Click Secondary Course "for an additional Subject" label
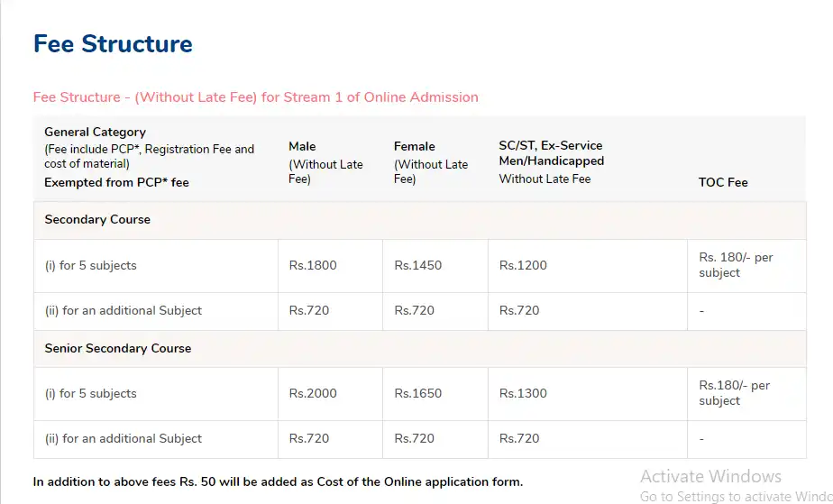Screen dimensions: 833x504 pyautogui.click(x=123, y=310)
